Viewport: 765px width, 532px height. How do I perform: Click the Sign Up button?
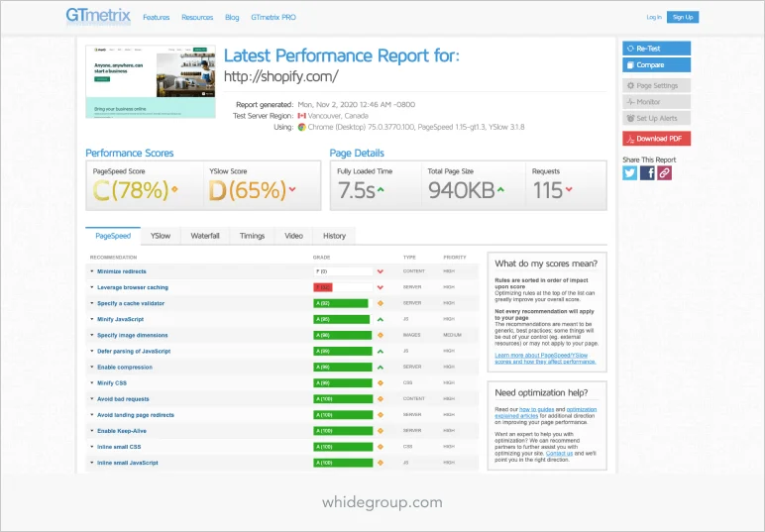(683, 17)
